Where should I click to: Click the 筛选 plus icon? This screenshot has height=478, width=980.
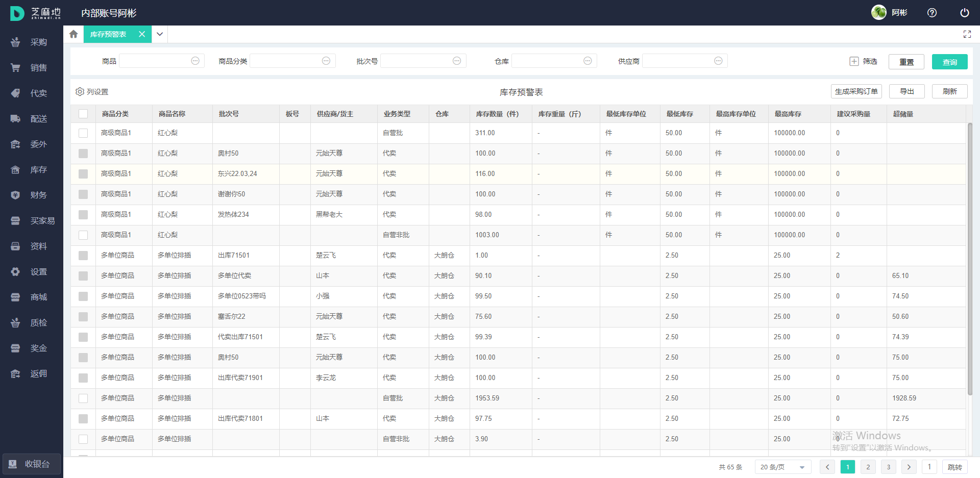pyautogui.click(x=854, y=61)
